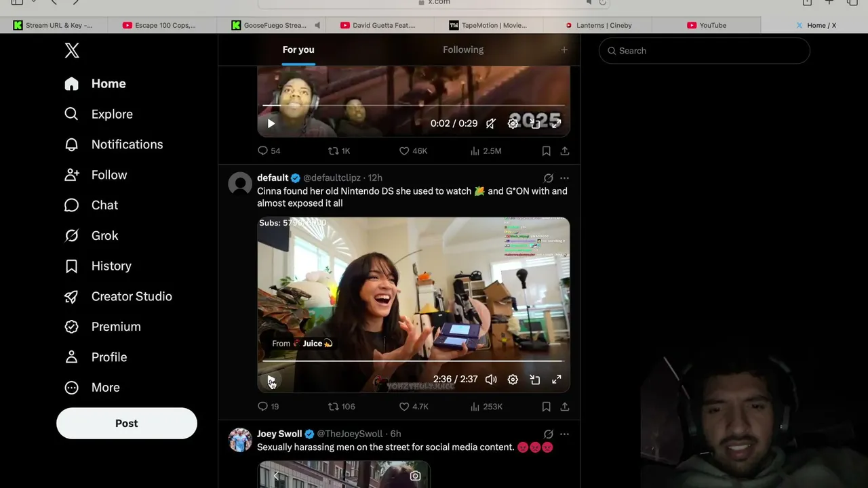Mute the 2:37 video's volume

(x=491, y=380)
